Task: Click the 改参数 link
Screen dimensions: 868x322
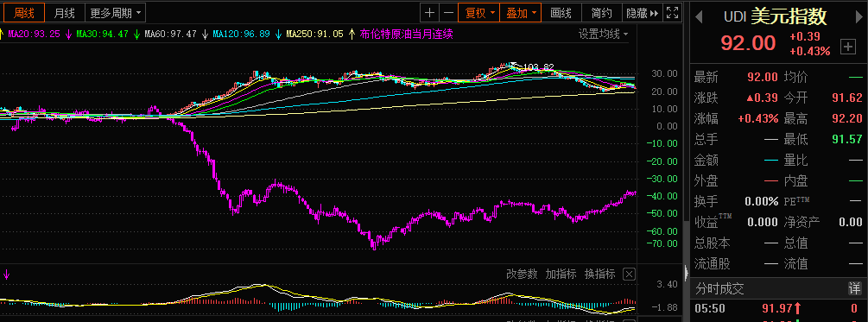Action: pos(522,274)
